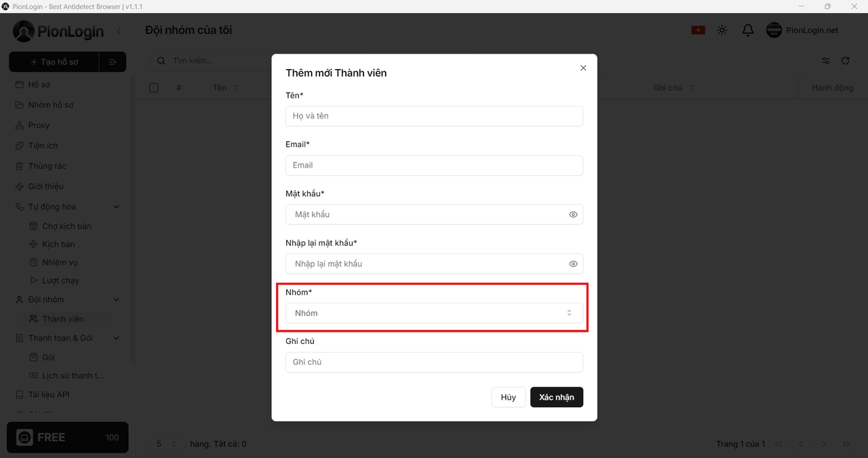
Task: Open the rows-per-page selector showing 5
Action: (166, 444)
